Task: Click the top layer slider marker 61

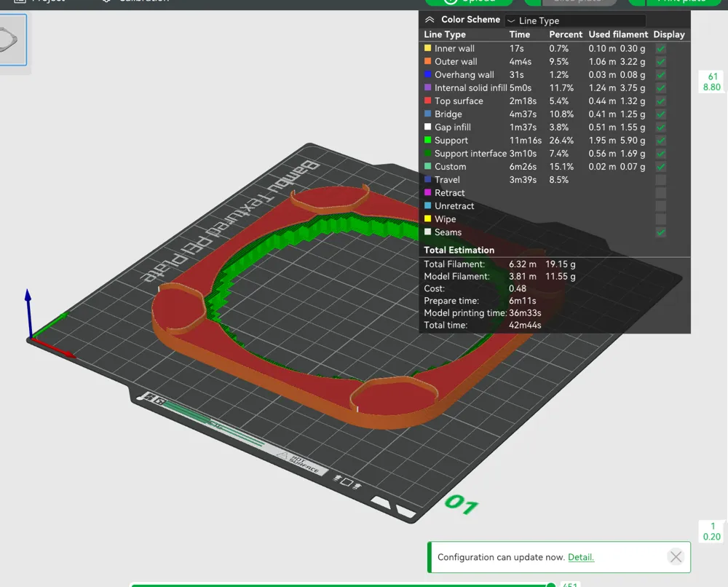Action: coord(712,82)
